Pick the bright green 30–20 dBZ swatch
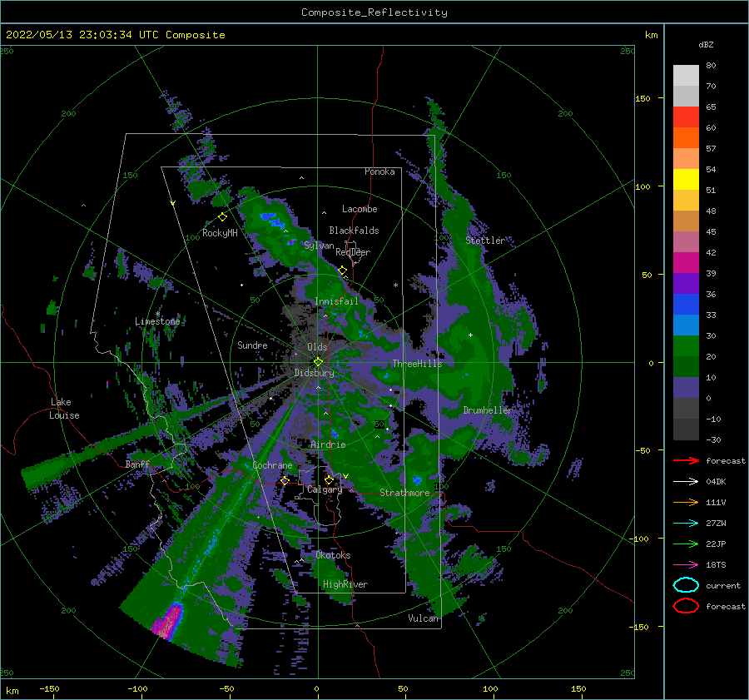 coord(686,345)
